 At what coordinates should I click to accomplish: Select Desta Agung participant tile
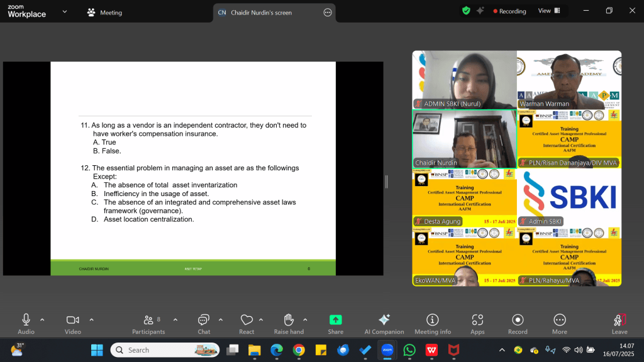point(464,197)
